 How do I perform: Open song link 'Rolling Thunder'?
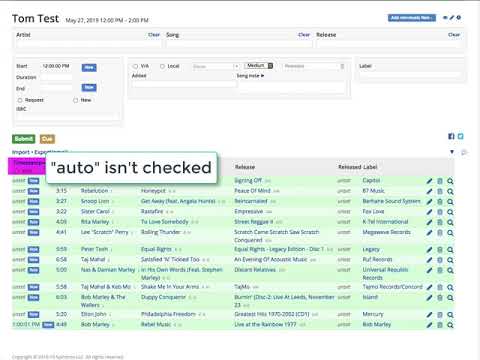click(x=161, y=232)
